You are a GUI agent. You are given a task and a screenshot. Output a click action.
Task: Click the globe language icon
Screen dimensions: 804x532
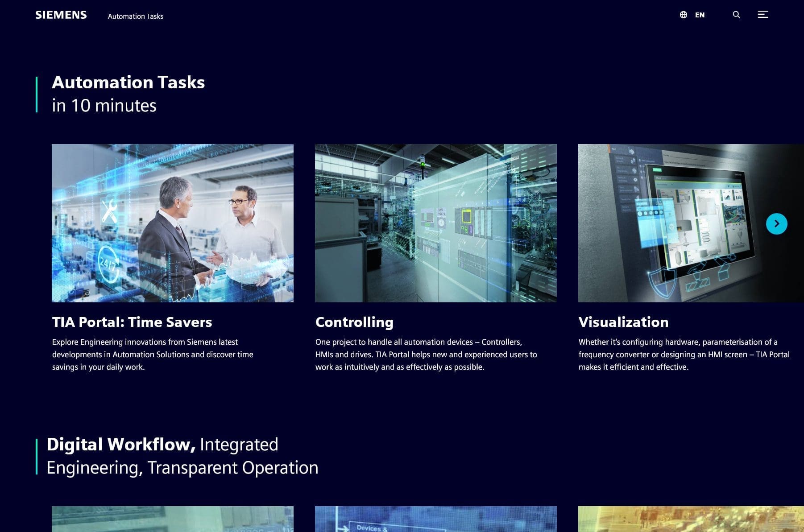683,15
